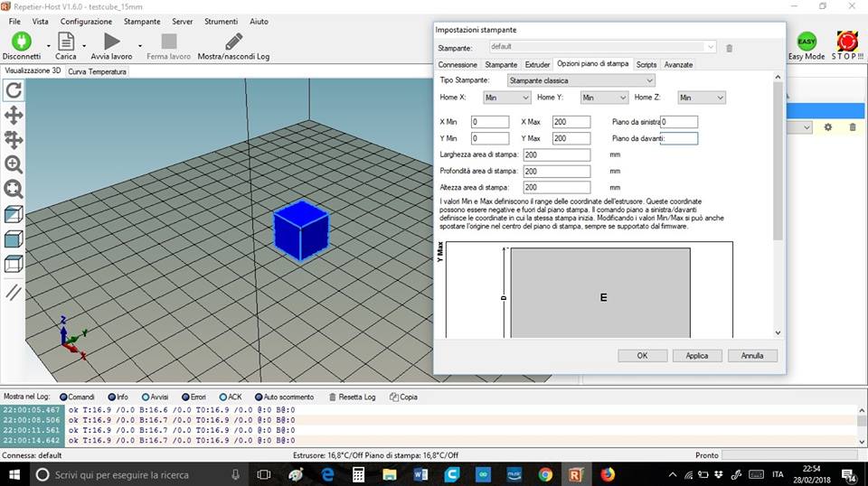Switch to the front view cube
The height and width of the screenshot is (486, 868).
tap(14, 238)
